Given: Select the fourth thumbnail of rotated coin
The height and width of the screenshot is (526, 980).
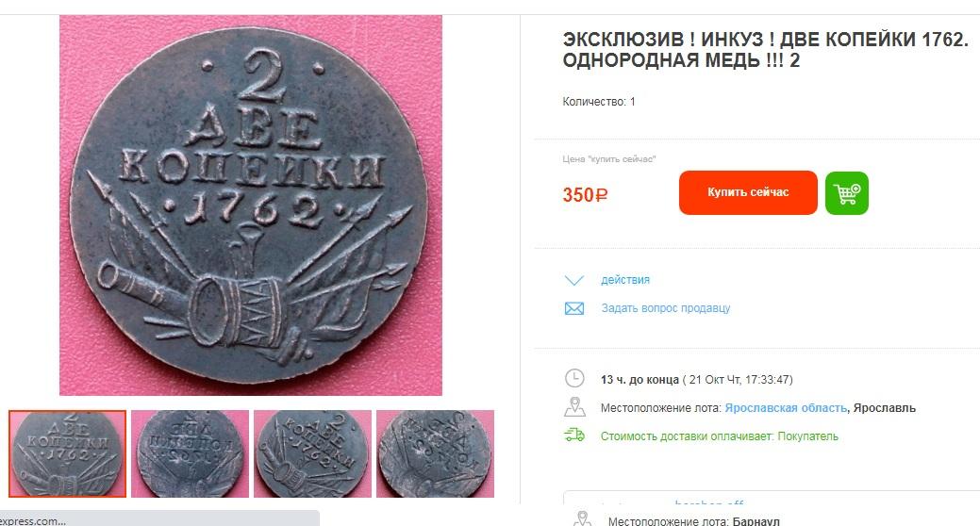Looking at the screenshot, I should tap(435, 453).
